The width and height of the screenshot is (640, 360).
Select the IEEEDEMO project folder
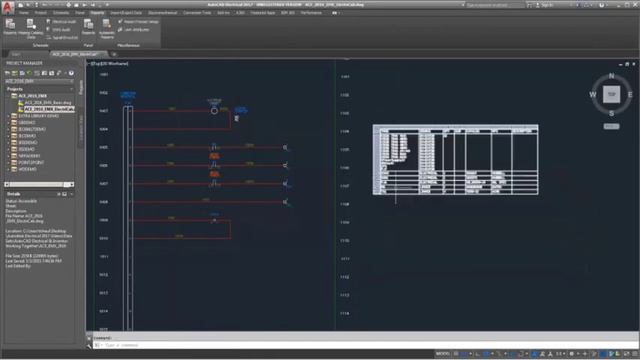tap(28, 142)
